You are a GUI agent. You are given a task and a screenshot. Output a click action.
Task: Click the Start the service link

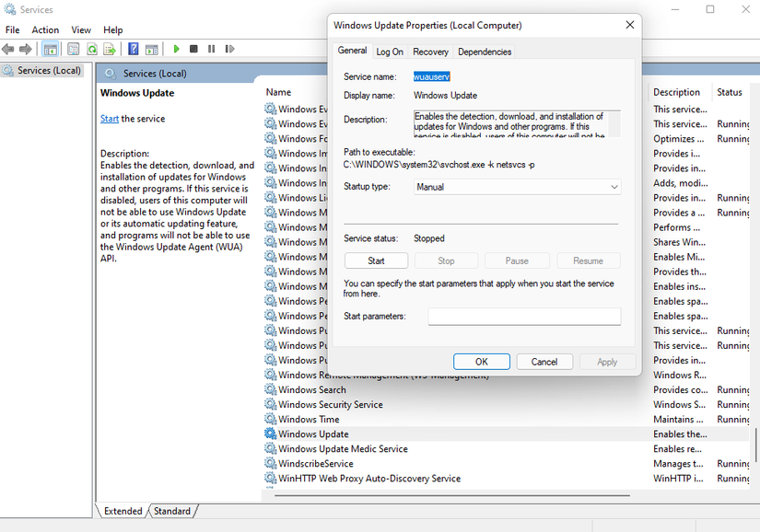(x=110, y=119)
